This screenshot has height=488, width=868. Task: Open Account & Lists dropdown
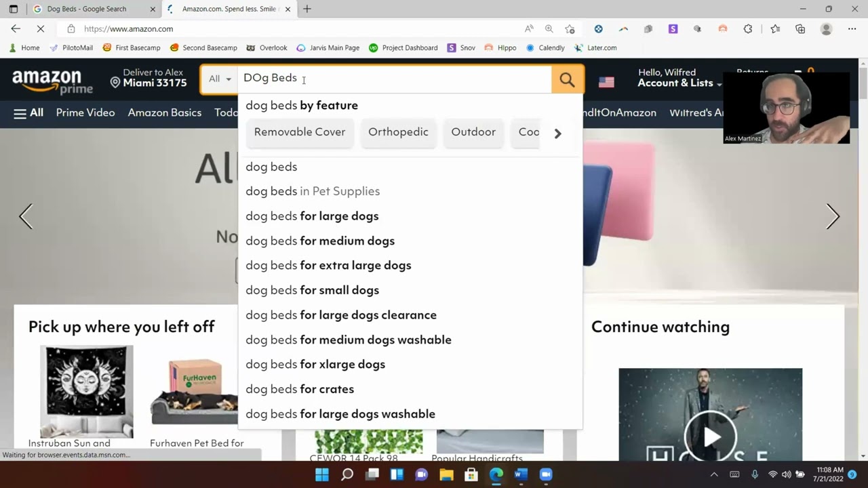click(679, 78)
